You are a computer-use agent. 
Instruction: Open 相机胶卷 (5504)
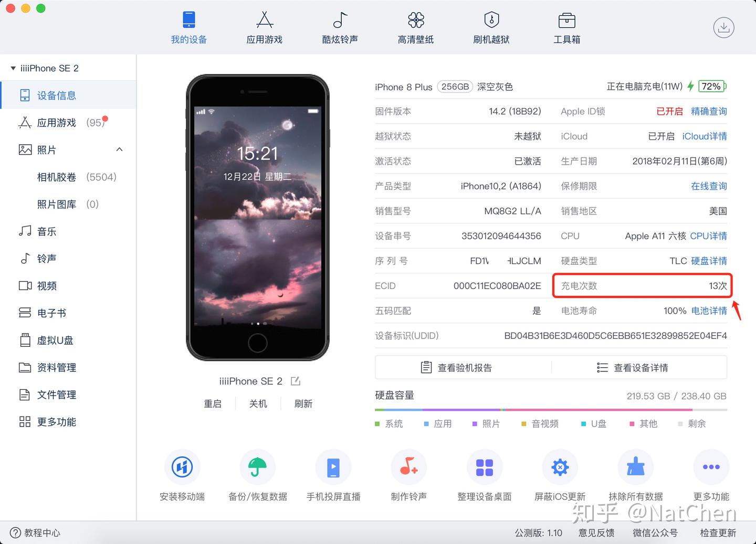[x=77, y=177]
